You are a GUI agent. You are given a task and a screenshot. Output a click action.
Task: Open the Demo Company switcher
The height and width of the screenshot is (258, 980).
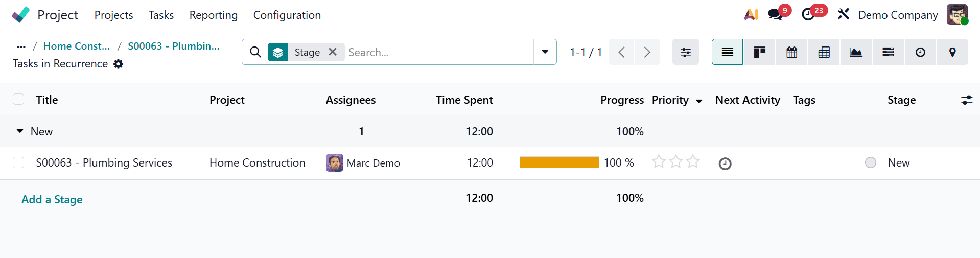tap(898, 15)
